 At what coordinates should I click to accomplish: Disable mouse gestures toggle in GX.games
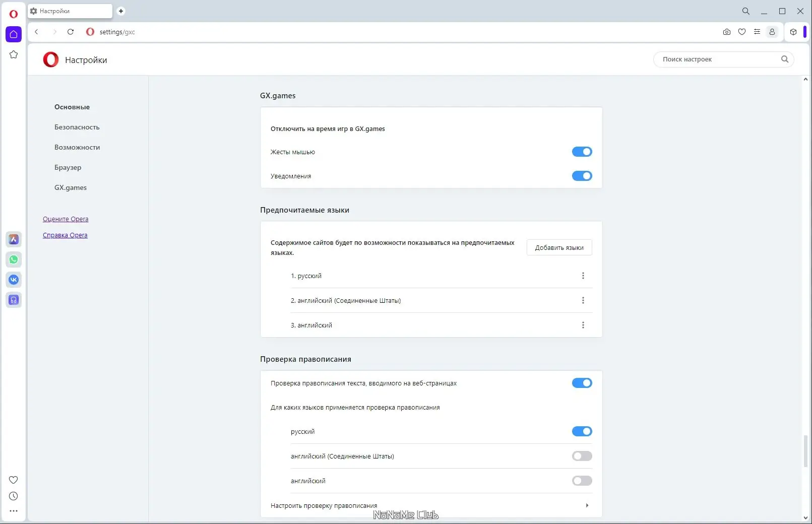pyautogui.click(x=582, y=152)
